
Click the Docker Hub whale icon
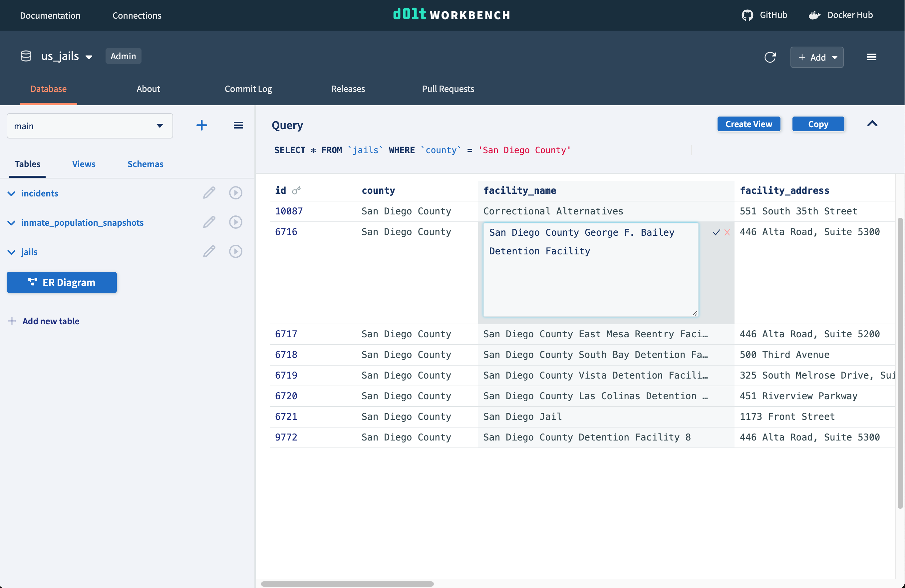pyautogui.click(x=814, y=15)
